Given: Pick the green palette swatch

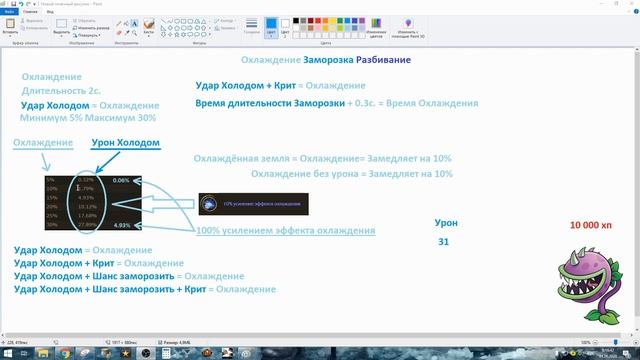Looking at the screenshot, I should 340,20.
